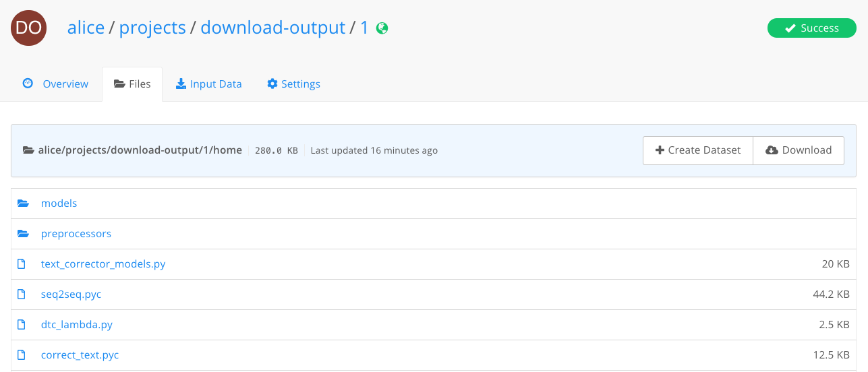Open the projects breadcrumb link
Image resolution: width=868 pixels, height=372 pixels.
tap(152, 28)
